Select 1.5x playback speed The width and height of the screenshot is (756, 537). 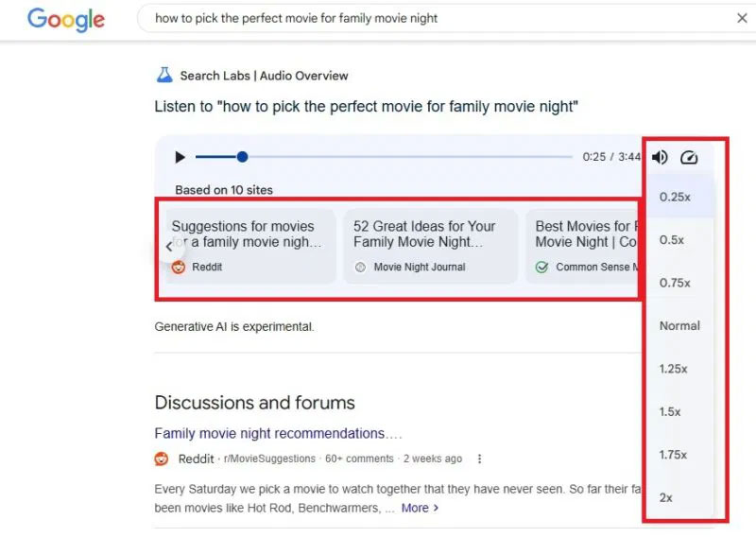click(679, 411)
